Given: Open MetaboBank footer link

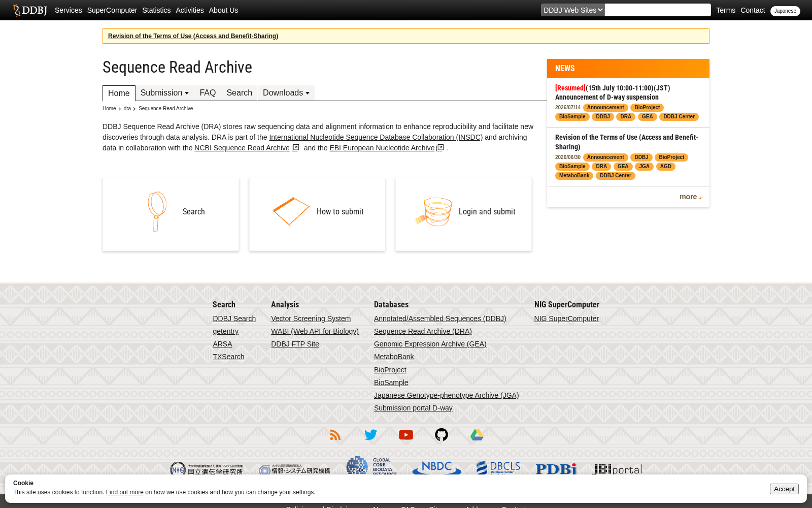Looking at the screenshot, I should click(394, 357).
